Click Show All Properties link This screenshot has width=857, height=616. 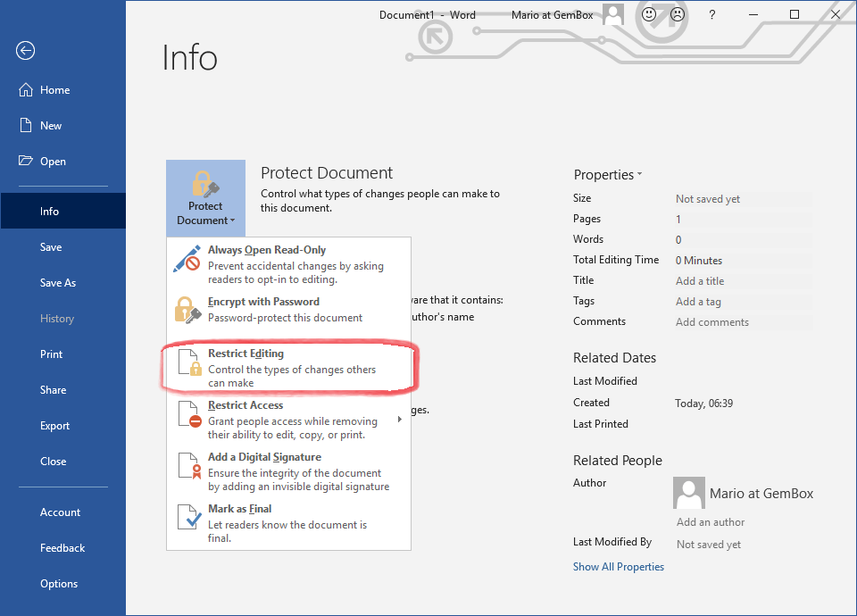619,567
